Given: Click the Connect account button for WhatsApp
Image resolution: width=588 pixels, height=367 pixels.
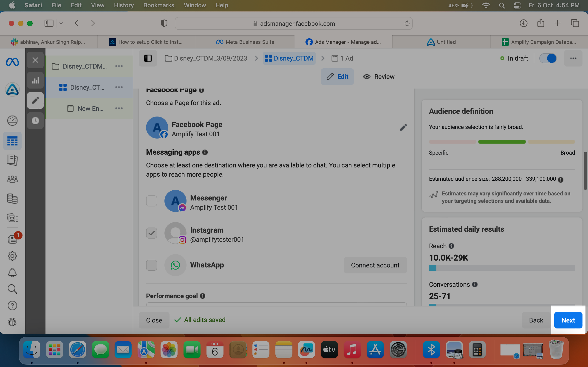Looking at the screenshot, I should [x=375, y=265].
